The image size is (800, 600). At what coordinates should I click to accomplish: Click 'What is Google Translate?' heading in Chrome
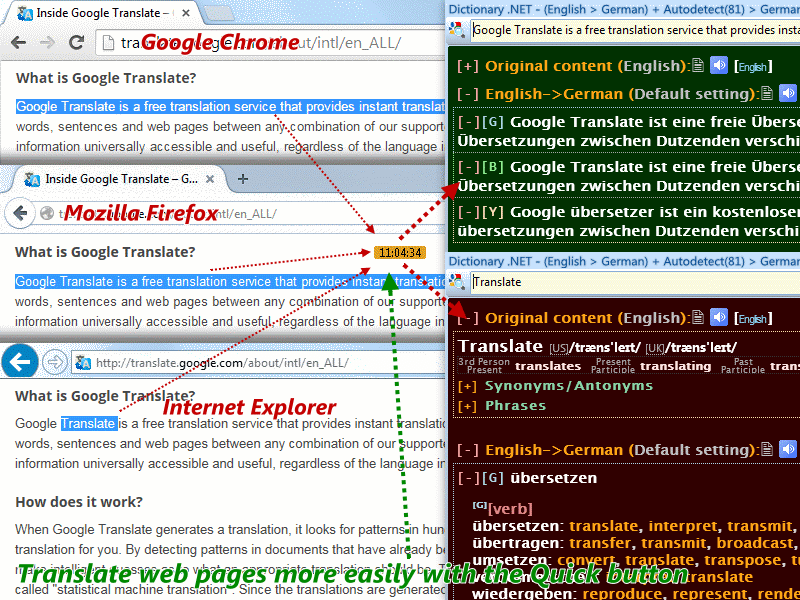[x=106, y=78]
